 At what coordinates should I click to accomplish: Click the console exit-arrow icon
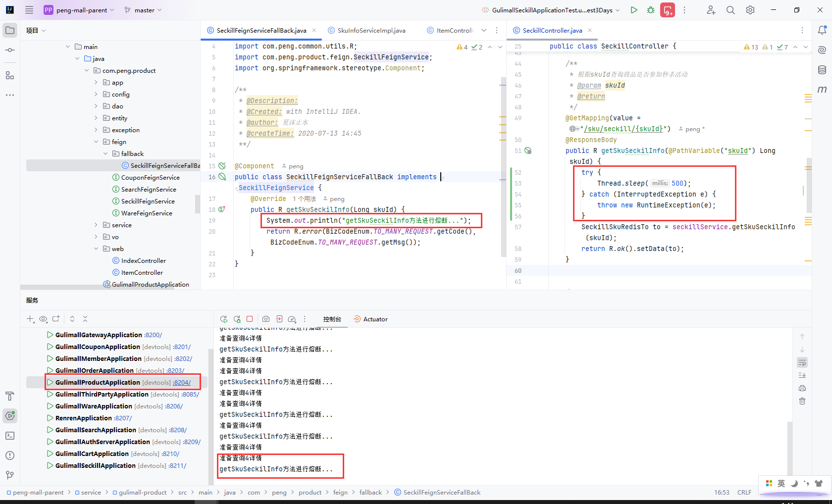pyautogui.click(x=279, y=319)
